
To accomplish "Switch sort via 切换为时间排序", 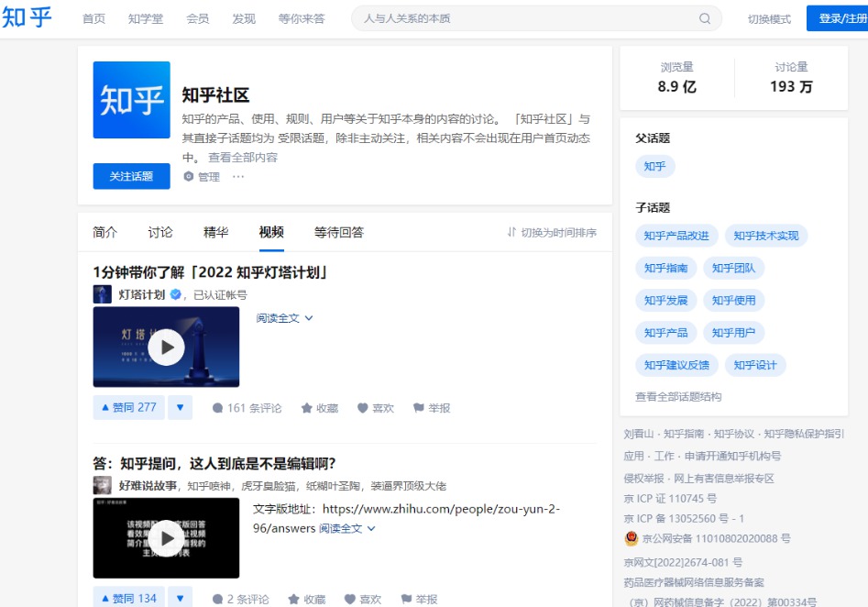I will 552,232.
